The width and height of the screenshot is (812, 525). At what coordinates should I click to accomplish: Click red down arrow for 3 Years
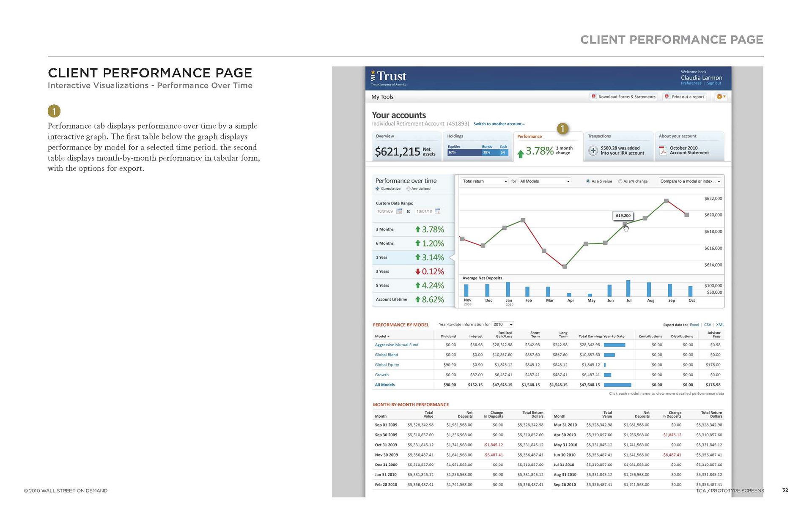(418, 271)
